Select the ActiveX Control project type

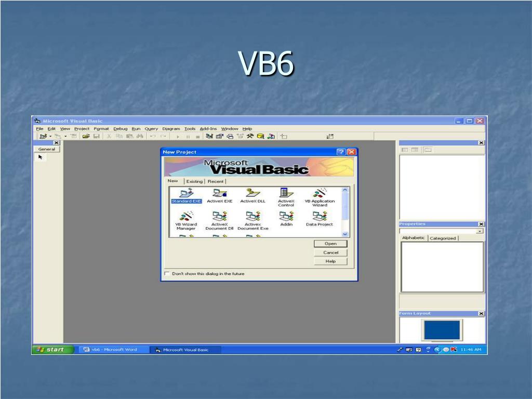286,197
